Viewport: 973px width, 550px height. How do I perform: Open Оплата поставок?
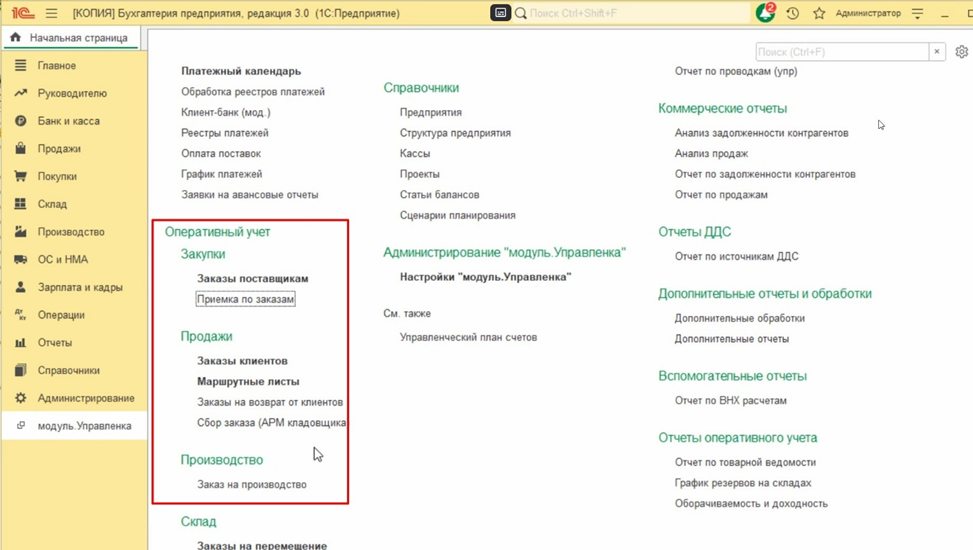(221, 153)
